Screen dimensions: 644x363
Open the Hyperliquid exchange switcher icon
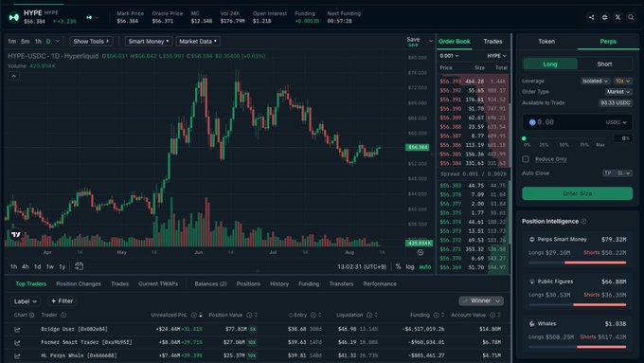[92, 17]
